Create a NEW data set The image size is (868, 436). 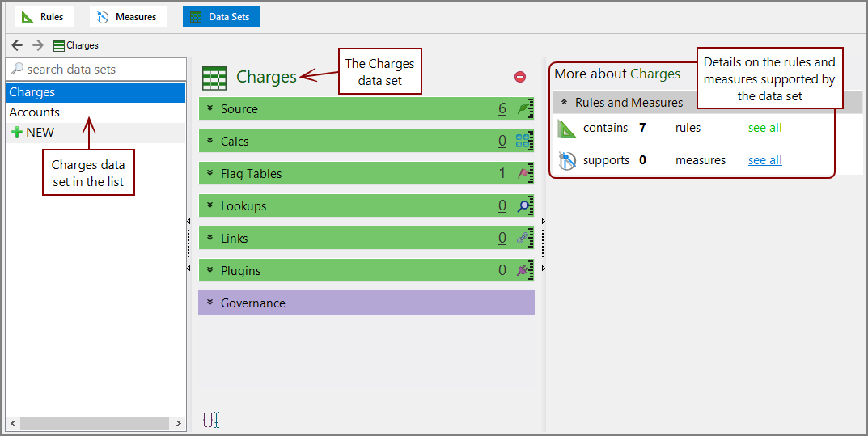(x=95, y=133)
